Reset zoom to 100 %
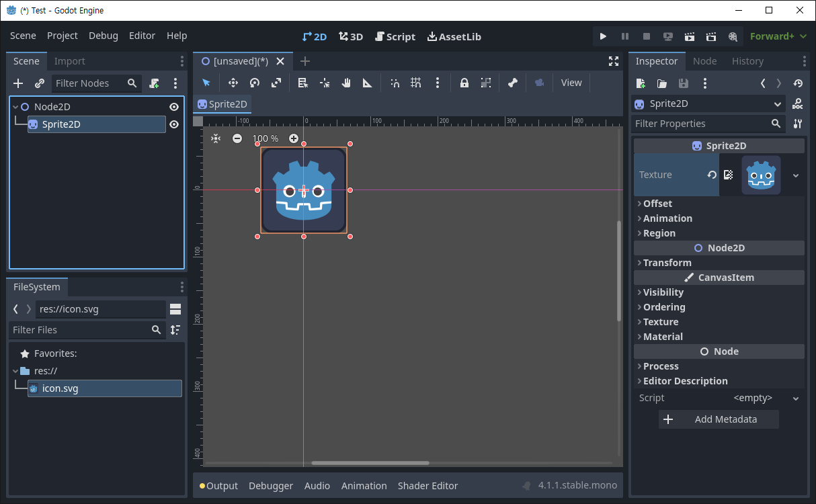Viewport: 816px width, 504px height. click(266, 138)
